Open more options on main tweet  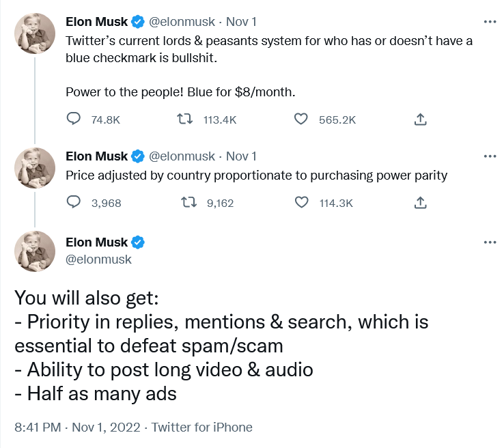tap(490, 242)
